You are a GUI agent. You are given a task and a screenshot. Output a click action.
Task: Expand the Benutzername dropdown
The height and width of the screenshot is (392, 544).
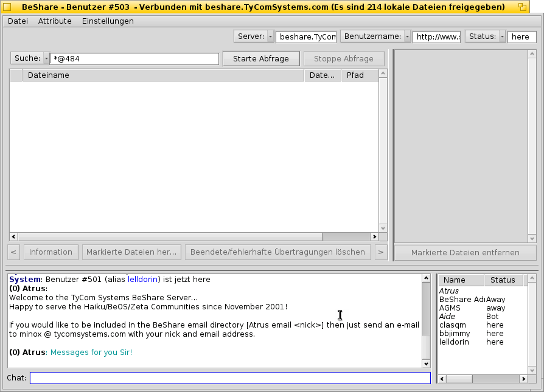(375, 36)
